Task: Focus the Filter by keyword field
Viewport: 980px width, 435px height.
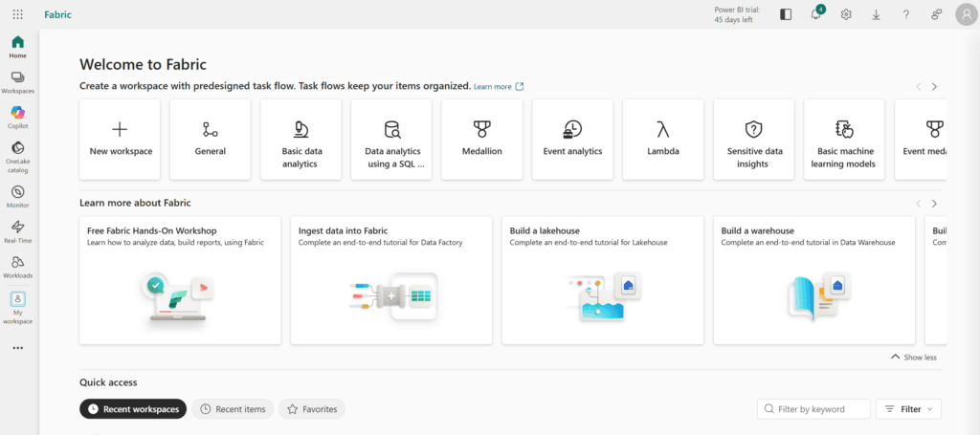Action: tap(813, 409)
